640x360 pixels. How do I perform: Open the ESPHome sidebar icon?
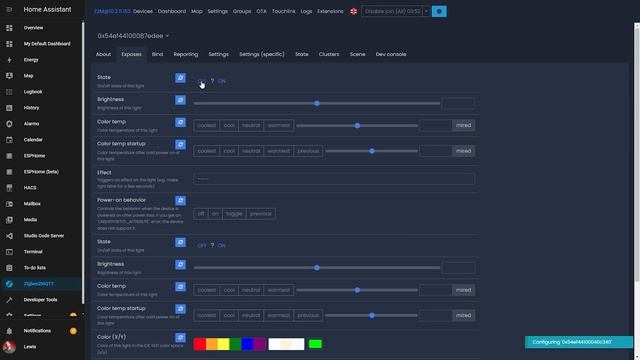9,156
